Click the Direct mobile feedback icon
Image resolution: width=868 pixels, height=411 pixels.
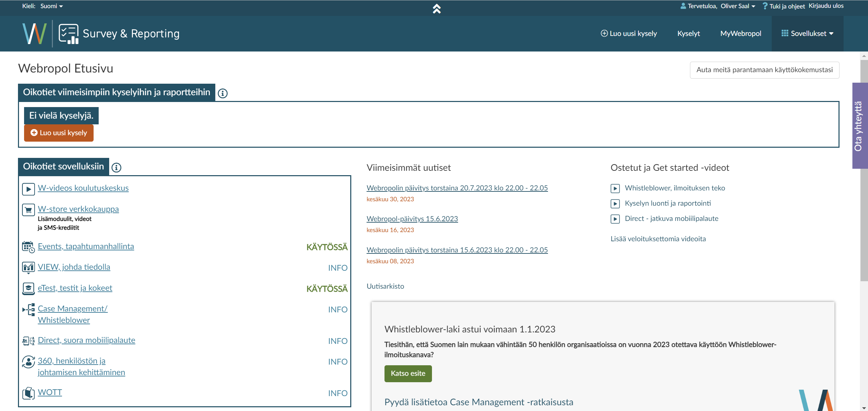[x=28, y=341]
